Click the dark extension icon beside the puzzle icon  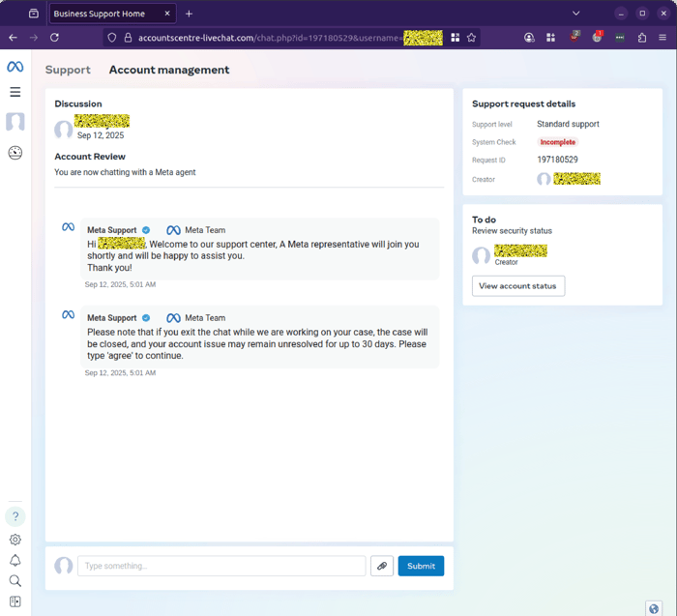pos(620,38)
